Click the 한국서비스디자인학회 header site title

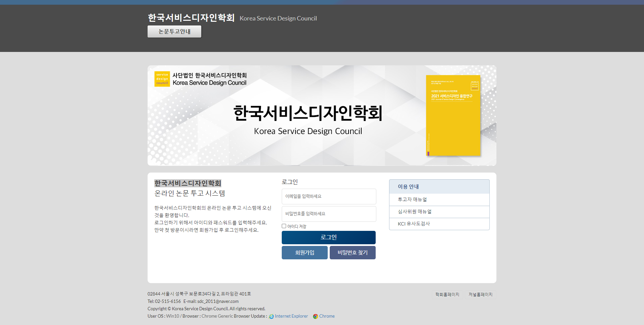tap(191, 18)
